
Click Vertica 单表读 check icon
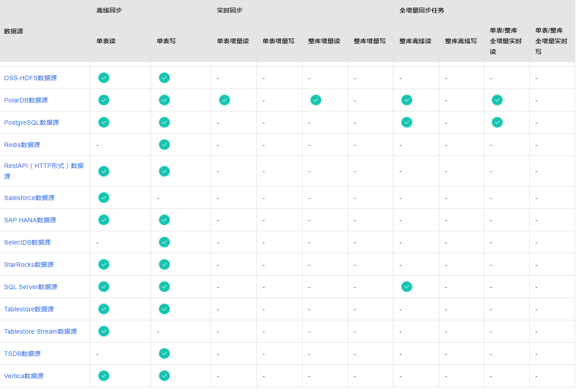[104, 376]
